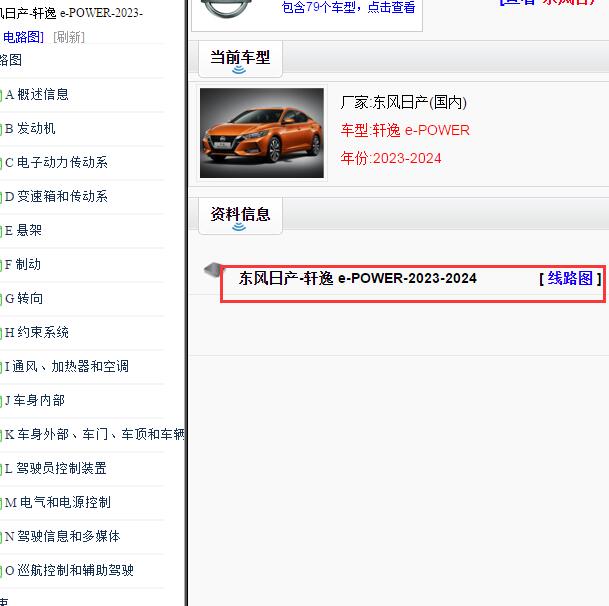The width and height of the screenshot is (609, 606).
Task: Click 东风日产-轩逸 e-POWER-2023-2024 row title
Action: pyautogui.click(x=358, y=279)
